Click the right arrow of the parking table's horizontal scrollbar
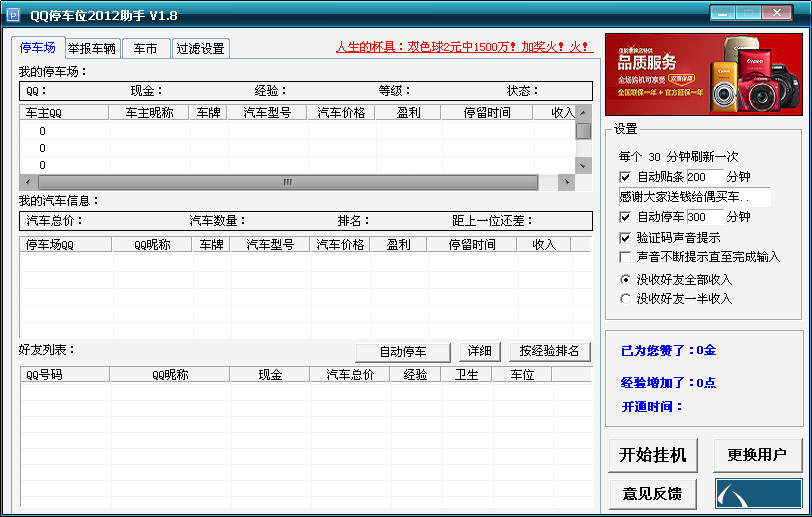The image size is (812, 517). [566, 182]
